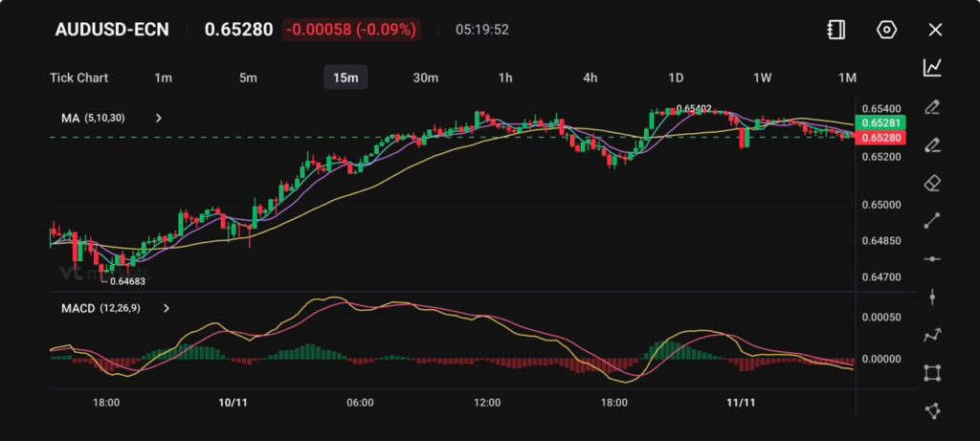The height and width of the screenshot is (441, 980).
Task: Close the chart with the X button
Action: (x=935, y=30)
